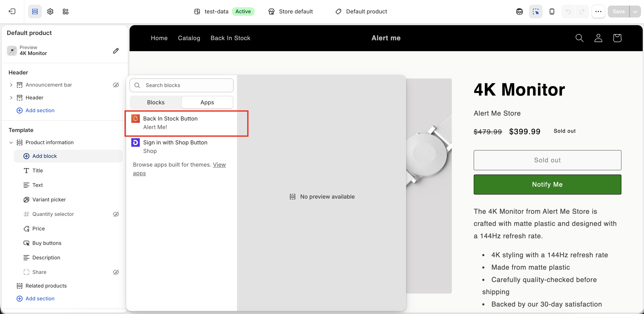The width and height of the screenshot is (644, 314).
Task: Click the Back In Stock bell icon
Action: pyautogui.click(x=136, y=119)
